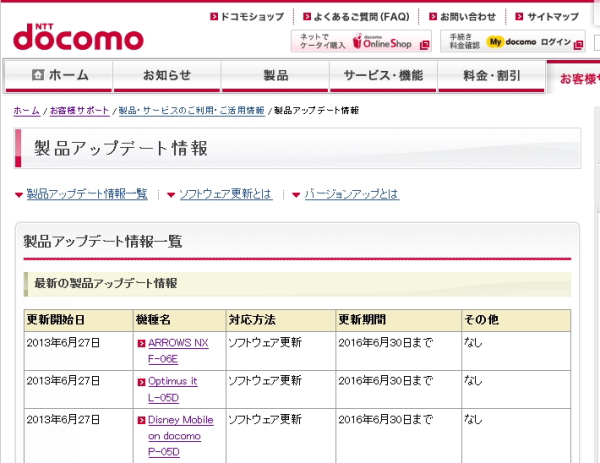Image resolution: width=600 pixels, height=463 pixels.
Task: Click ソフトウェア更新 in Optimus it row
Action: click(x=265, y=381)
